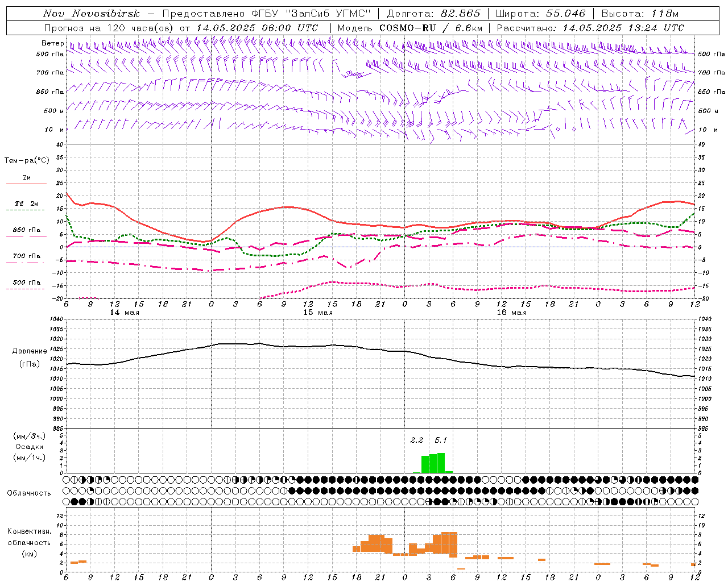Image resolution: width=728 pixels, height=582 pixels.
Task: Click the Ветер panel label
Action: 52,43
